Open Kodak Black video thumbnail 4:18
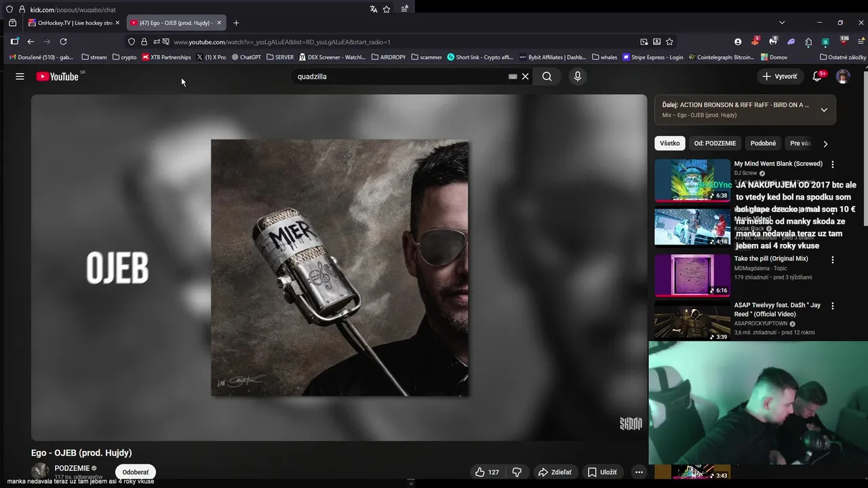 coord(692,228)
